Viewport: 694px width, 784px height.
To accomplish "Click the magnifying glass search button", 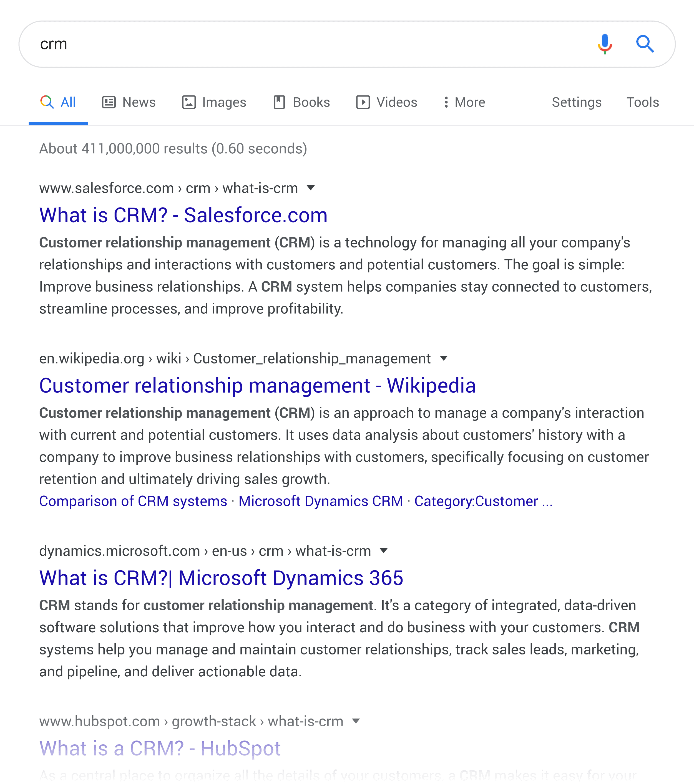I will [x=645, y=44].
